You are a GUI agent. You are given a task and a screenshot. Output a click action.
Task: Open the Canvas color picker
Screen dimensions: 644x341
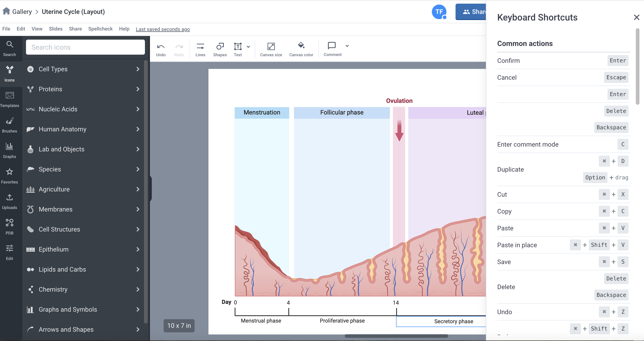301,49
